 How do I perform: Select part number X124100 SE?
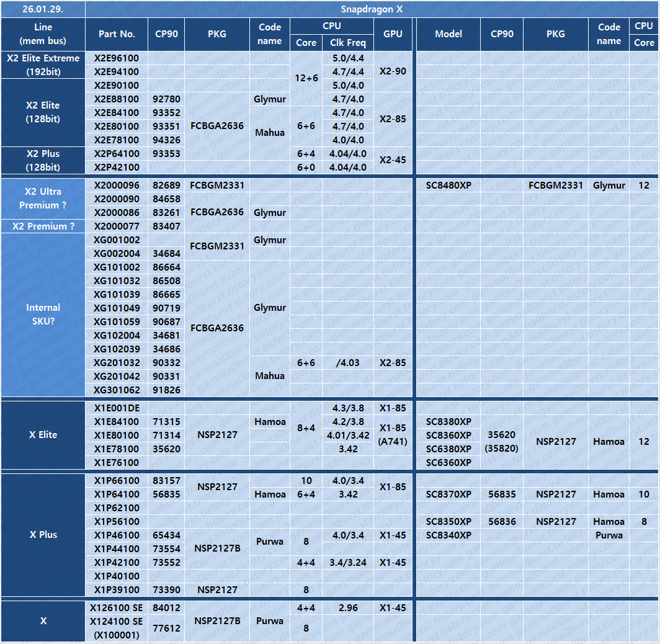click(117, 622)
